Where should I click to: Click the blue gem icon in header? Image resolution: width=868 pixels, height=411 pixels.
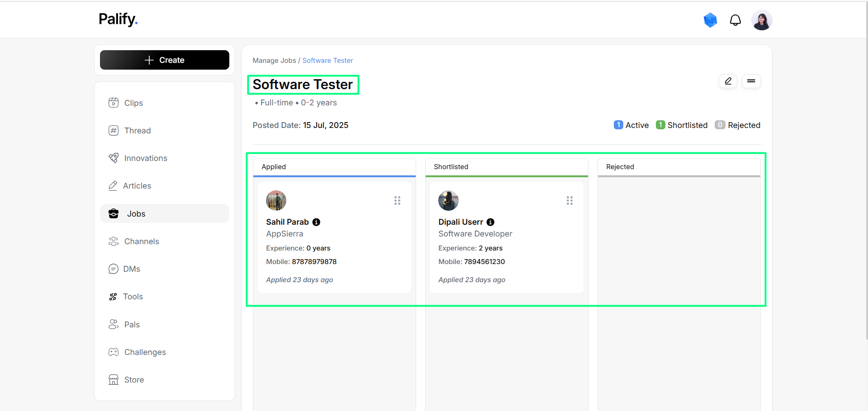click(711, 20)
